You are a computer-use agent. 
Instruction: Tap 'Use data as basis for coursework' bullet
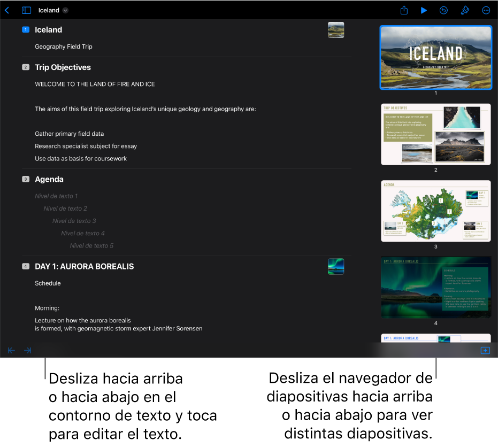click(81, 158)
